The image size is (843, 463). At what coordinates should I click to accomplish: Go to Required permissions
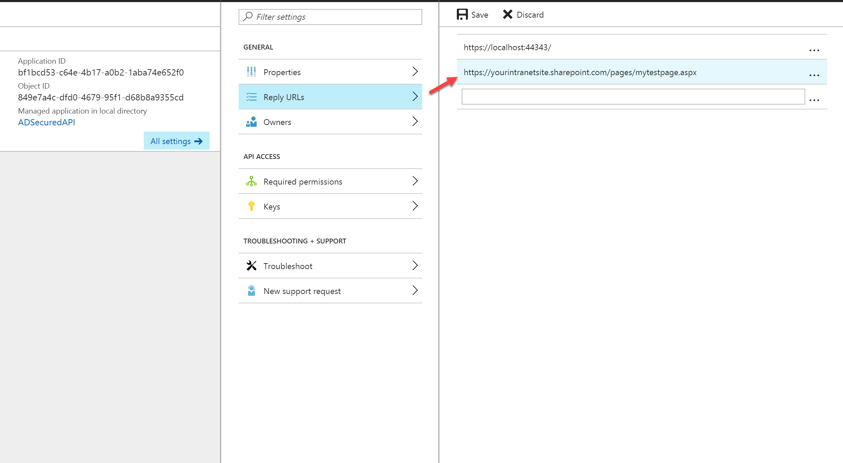click(330, 181)
